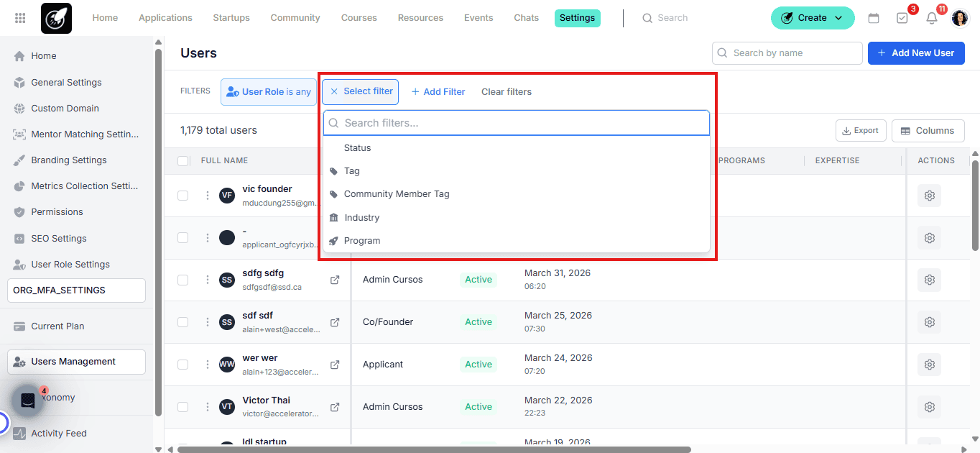Click the sidebar vertical scrollbar
The height and width of the screenshot is (453, 980).
point(158,232)
